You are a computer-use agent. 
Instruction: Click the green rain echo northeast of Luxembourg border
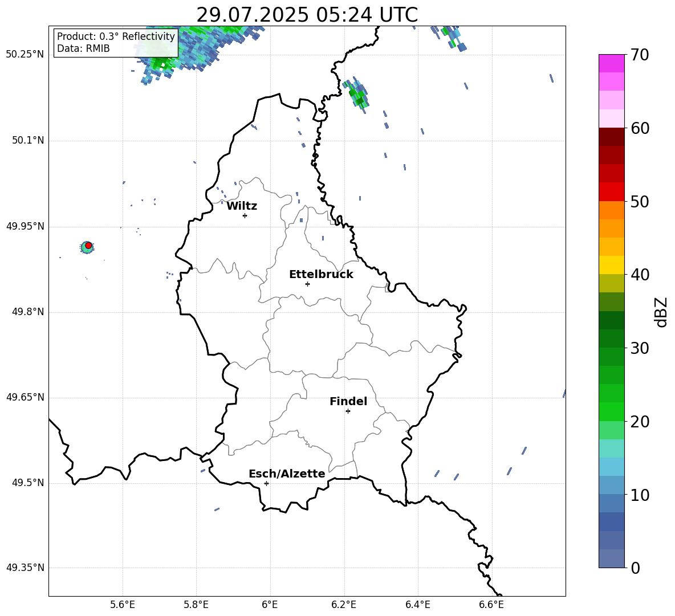point(357,95)
